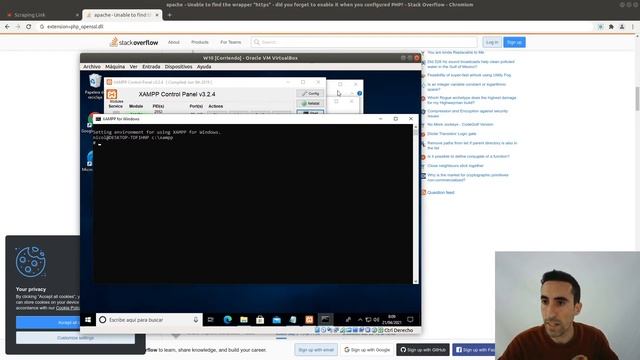The width and height of the screenshot is (640, 360).
Task: Click the microphone icon in Windows search
Action: [x=196, y=320]
